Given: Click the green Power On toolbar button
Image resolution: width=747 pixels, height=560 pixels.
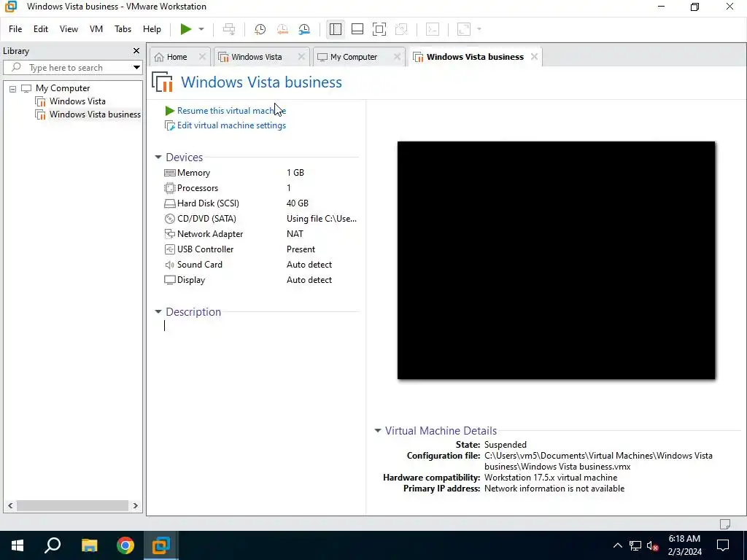Looking at the screenshot, I should click(x=186, y=29).
